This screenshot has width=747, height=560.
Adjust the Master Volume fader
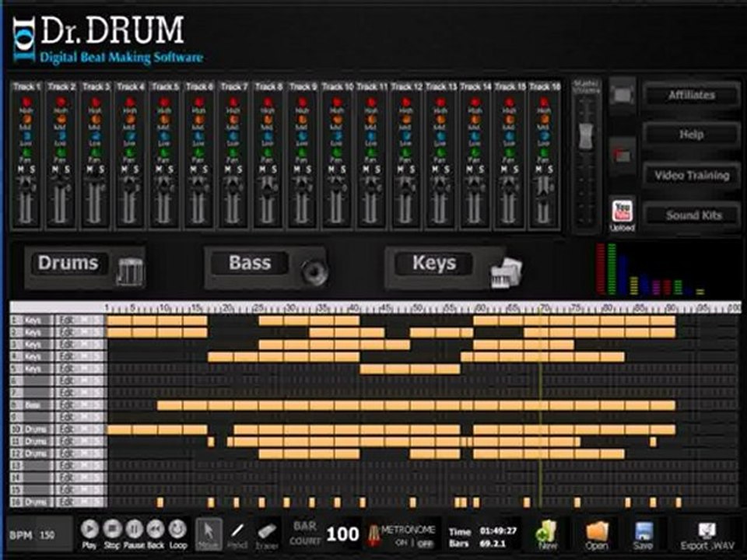(585, 135)
